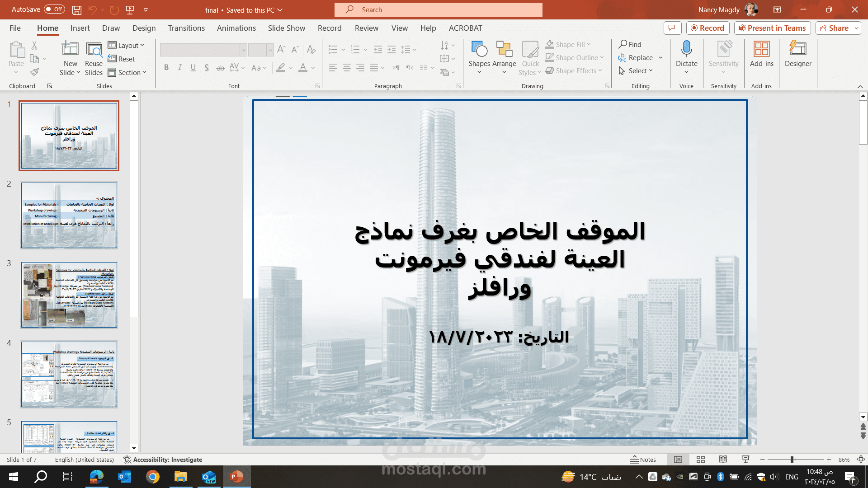Click the Redo icon
Image resolution: width=868 pixels, height=488 pixels.
point(114,9)
